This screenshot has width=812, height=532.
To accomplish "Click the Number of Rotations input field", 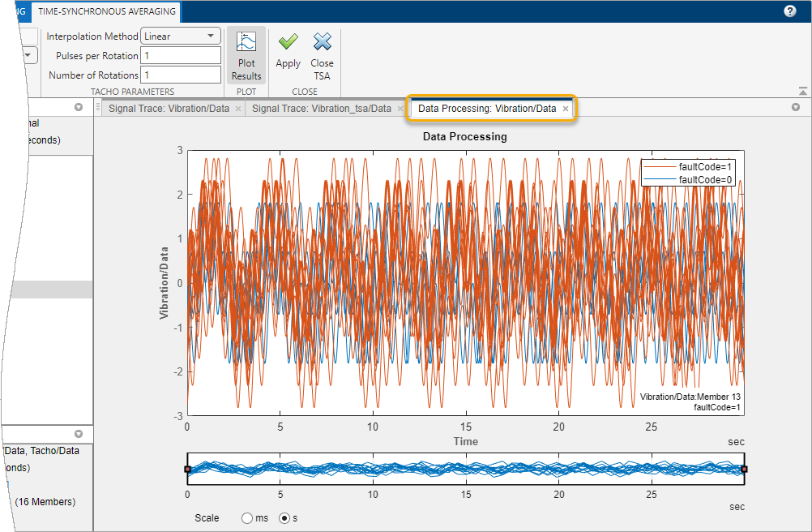I will click(181, 75).
